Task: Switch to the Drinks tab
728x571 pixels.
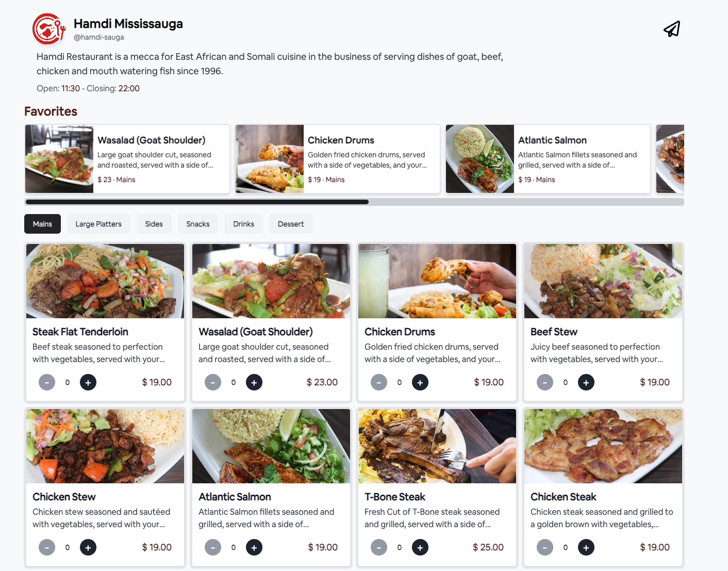Action: [x=243, y=224]
